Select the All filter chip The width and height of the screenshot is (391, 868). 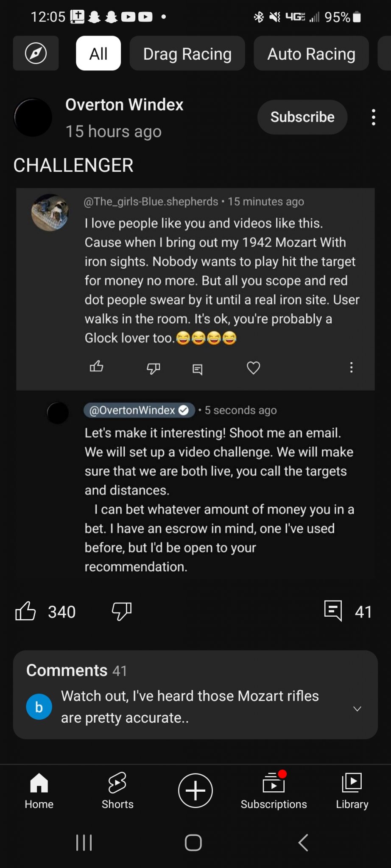coord(98,53)
